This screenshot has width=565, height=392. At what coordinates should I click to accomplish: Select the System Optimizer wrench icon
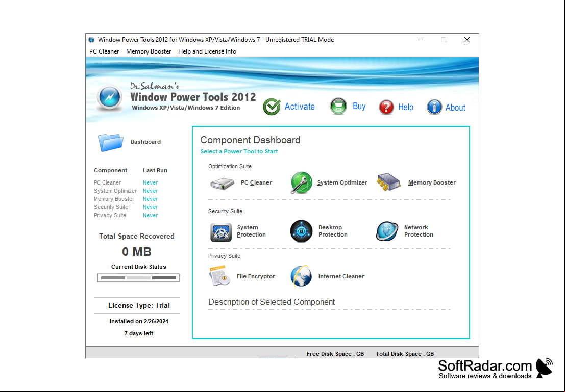coord(301,183)
